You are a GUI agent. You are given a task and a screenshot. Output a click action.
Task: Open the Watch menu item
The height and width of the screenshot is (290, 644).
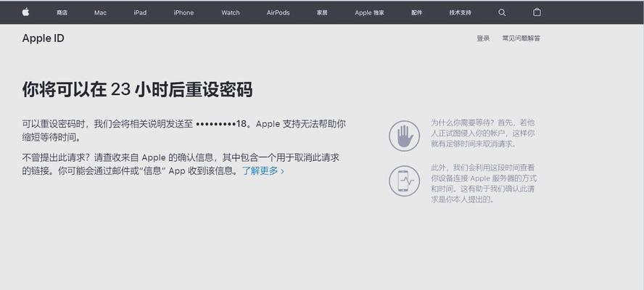tap(231, 13)
